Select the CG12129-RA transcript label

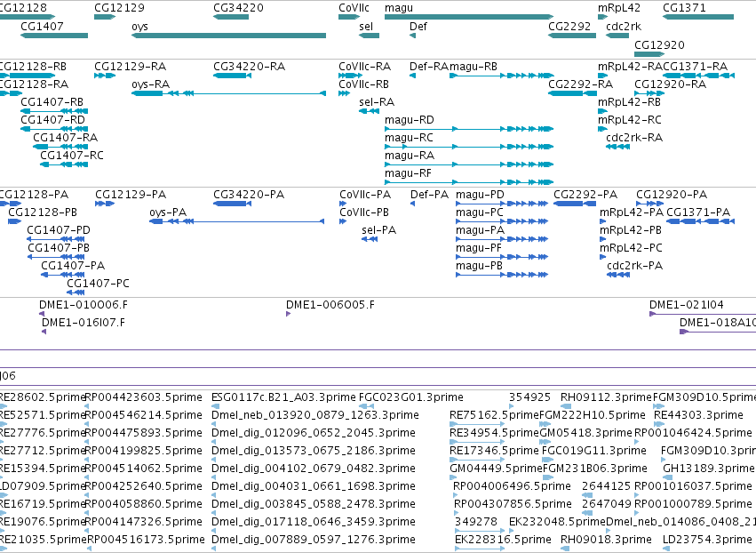point(131,66)
